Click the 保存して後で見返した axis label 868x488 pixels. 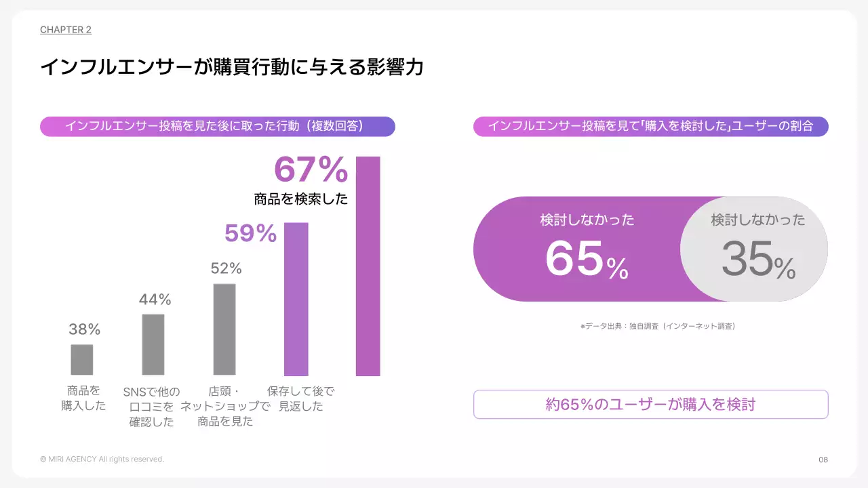click(x=300, y=399)
